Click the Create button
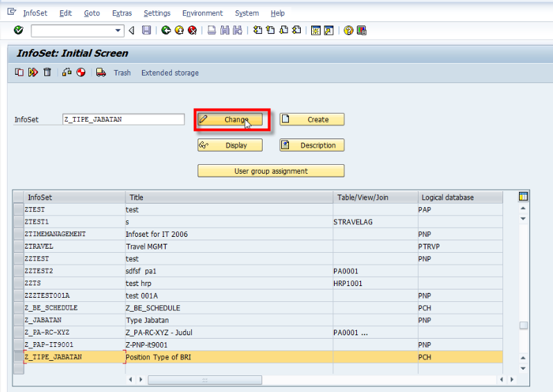Viewport: 553px width, 392px height. tap(312, 120)
